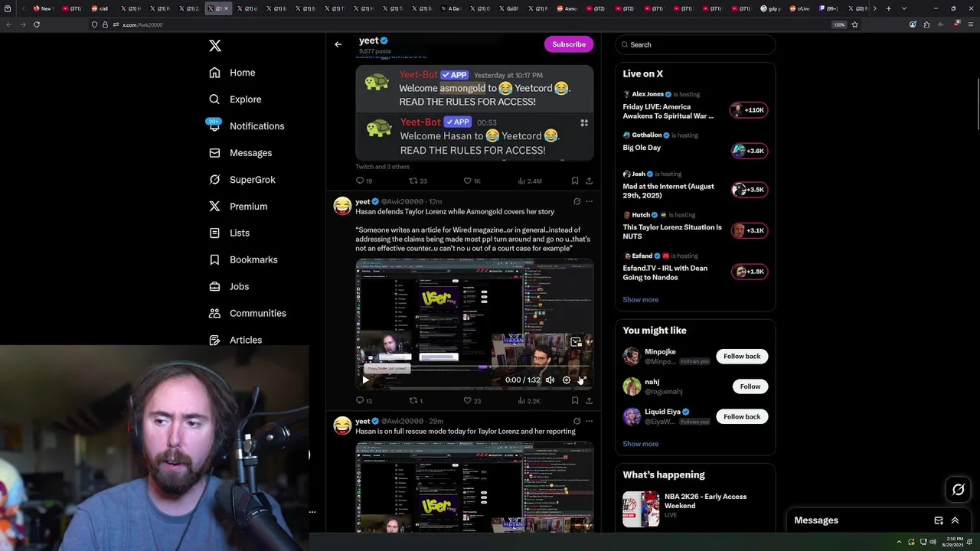Open video settings gear menu
The image size is (980, 551).
tap(567, 380)
